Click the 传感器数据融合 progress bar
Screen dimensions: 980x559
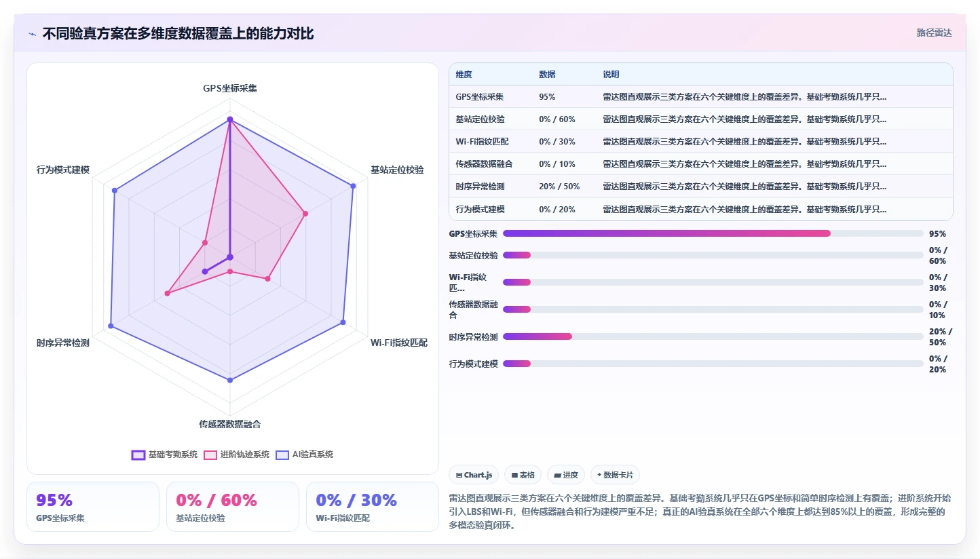[713, 309]
